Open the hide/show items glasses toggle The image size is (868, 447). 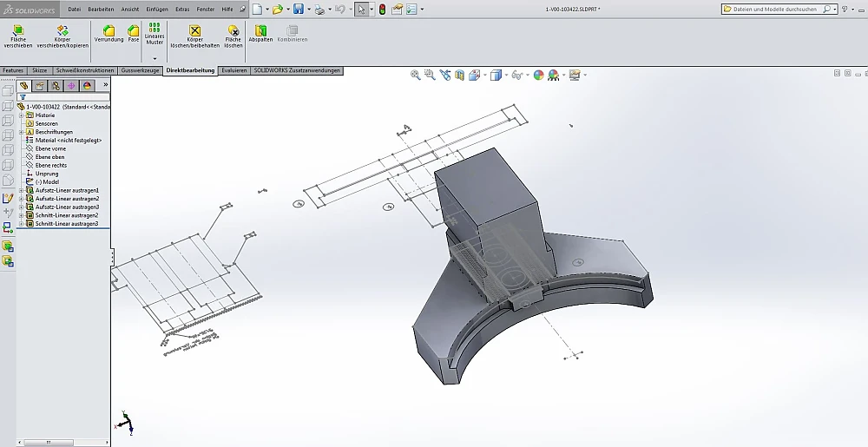pyautogui.click(x=516, y=76)
